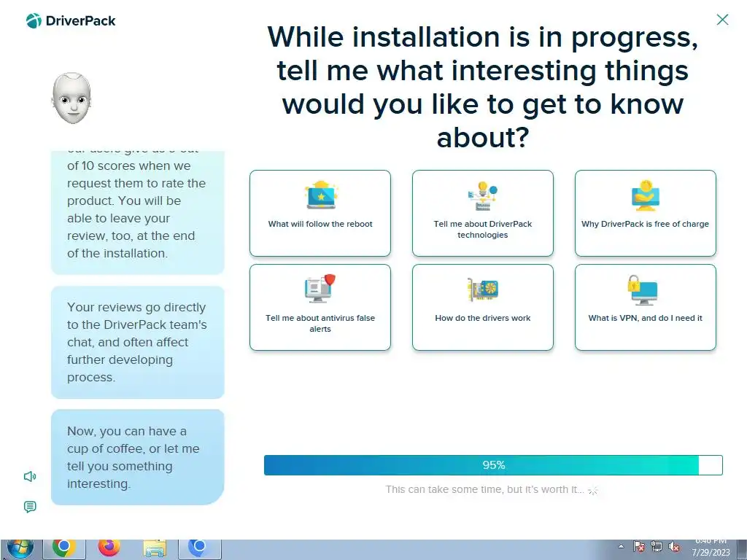Click the padlock monitor VPN icon
Viewport: 747px width, 560px height.
643,290
